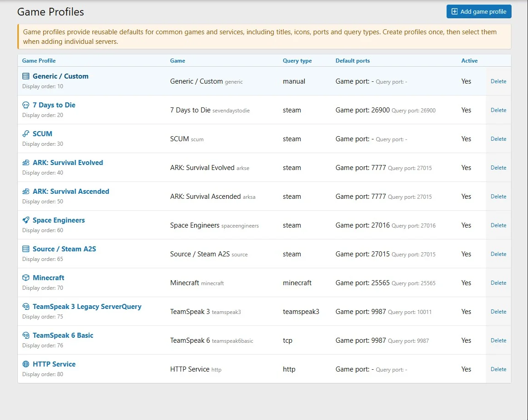The width and height of the screenshot is (528, 420).
Task: Open the Space Engineers profile
Action: (x=59, y=220)
